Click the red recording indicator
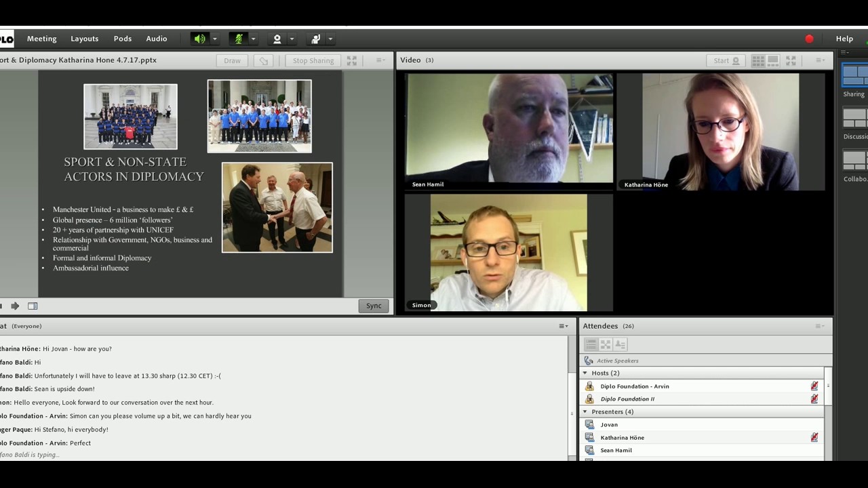The height and width of the screenshot is (488, 868). tap(809, 39)
